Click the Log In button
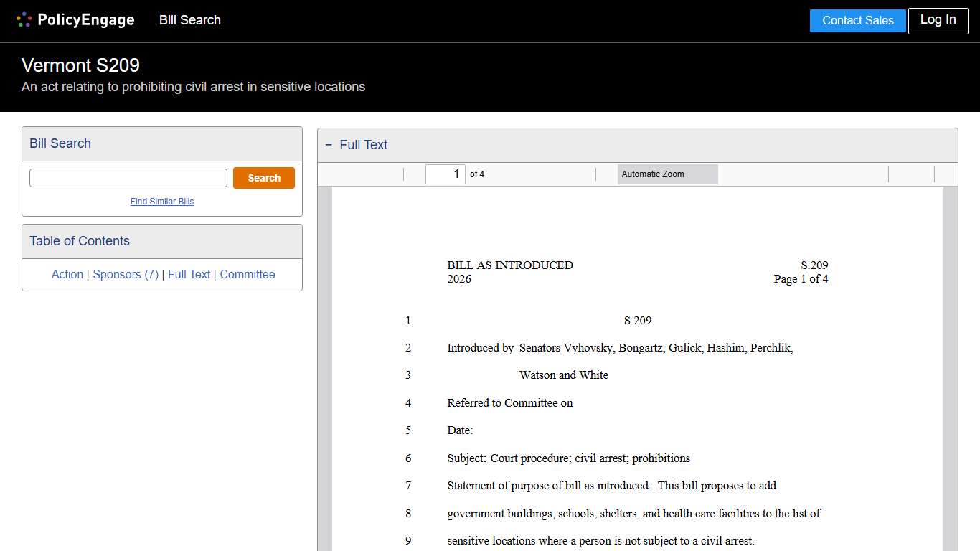The image size is (980, 551). [938, 20]
